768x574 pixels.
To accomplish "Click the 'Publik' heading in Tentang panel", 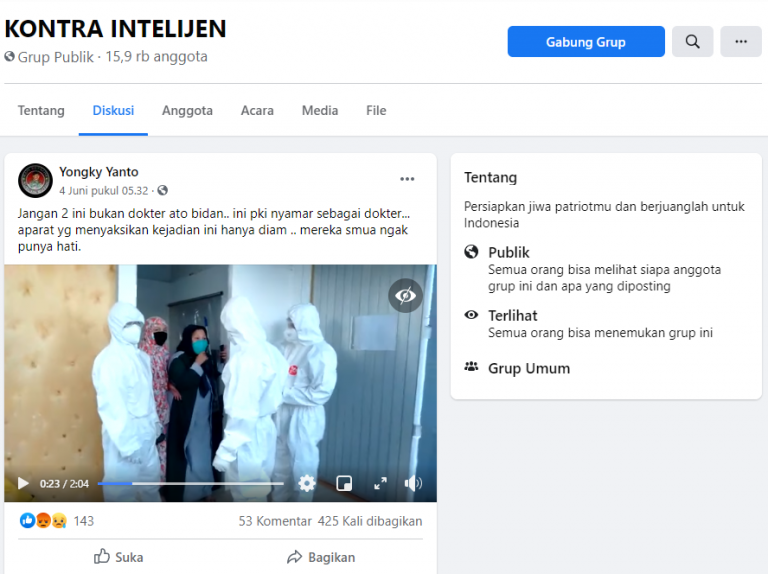I will 508,252.
